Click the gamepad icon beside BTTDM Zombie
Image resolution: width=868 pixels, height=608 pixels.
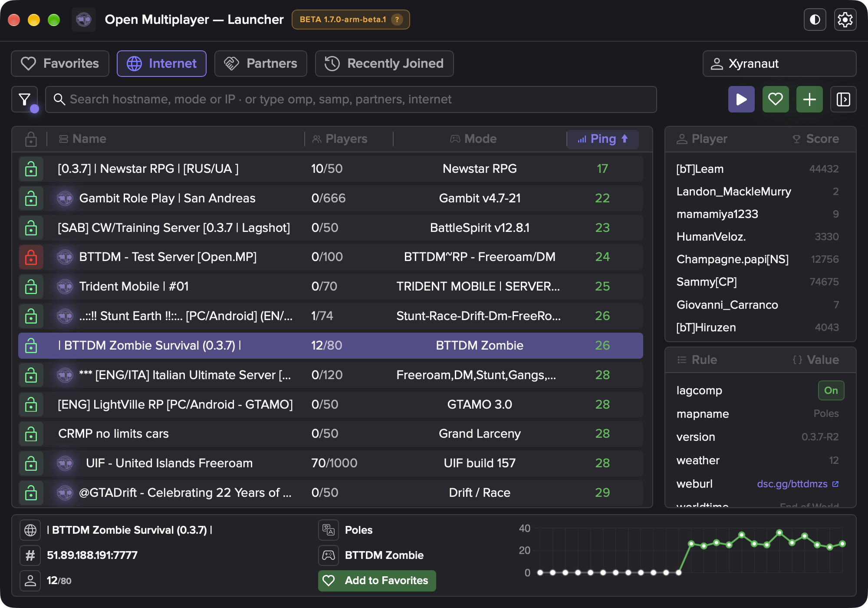pos(329,555)
